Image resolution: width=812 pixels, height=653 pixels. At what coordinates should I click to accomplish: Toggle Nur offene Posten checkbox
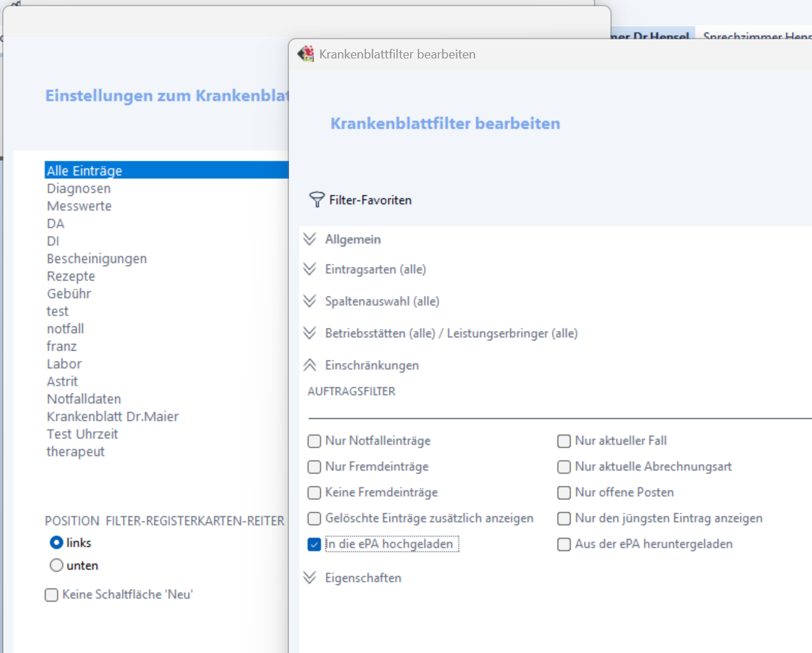coord(564,493)
